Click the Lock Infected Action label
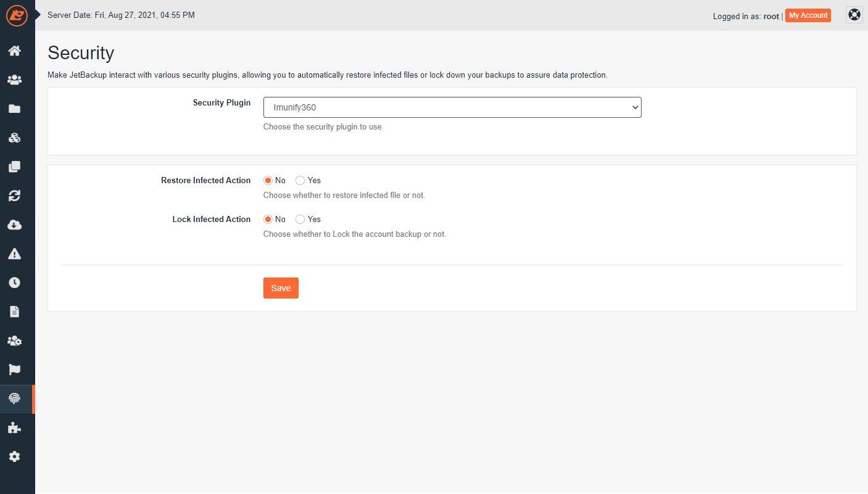 point(212,220)
